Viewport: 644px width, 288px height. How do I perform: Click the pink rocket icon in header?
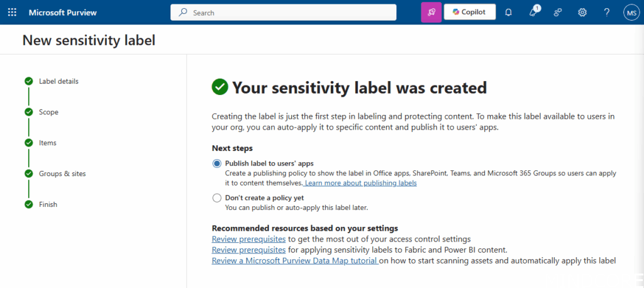point(431,13)
